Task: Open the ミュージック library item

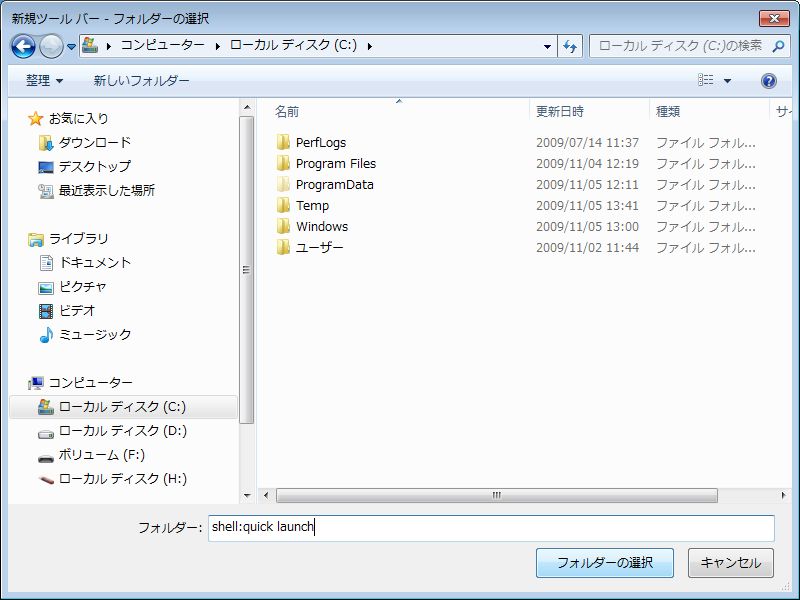Action: 94,335
